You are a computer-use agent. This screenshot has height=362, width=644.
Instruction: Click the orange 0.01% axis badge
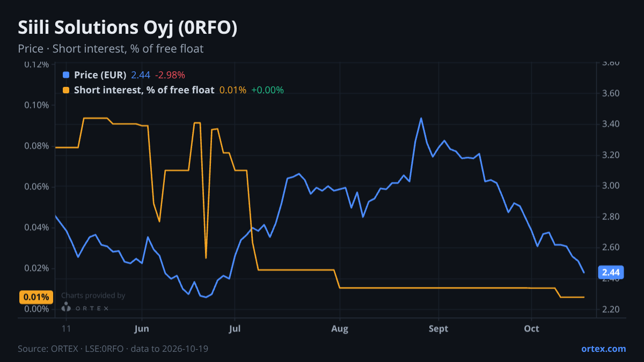coord(36,297)
